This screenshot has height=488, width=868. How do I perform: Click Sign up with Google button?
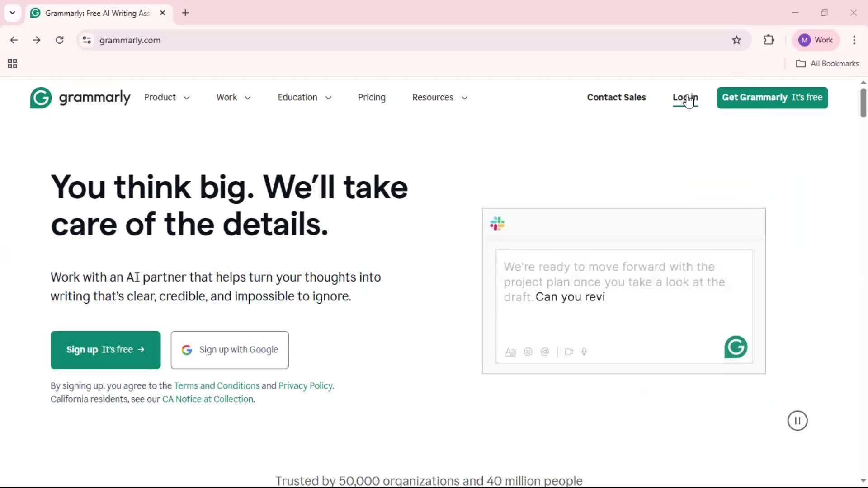click(x=230, y=350)
